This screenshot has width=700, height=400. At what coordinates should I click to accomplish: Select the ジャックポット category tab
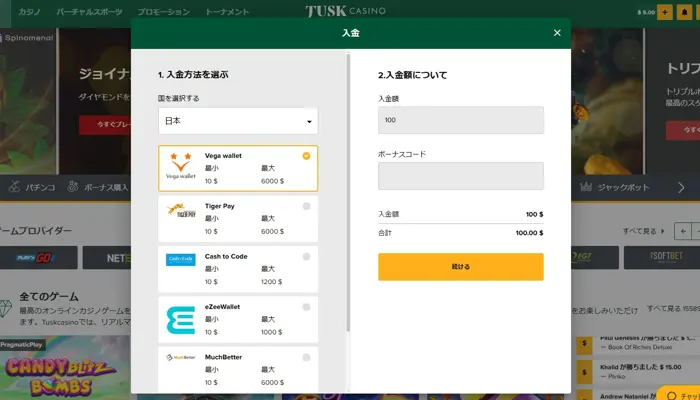(615, 188)
